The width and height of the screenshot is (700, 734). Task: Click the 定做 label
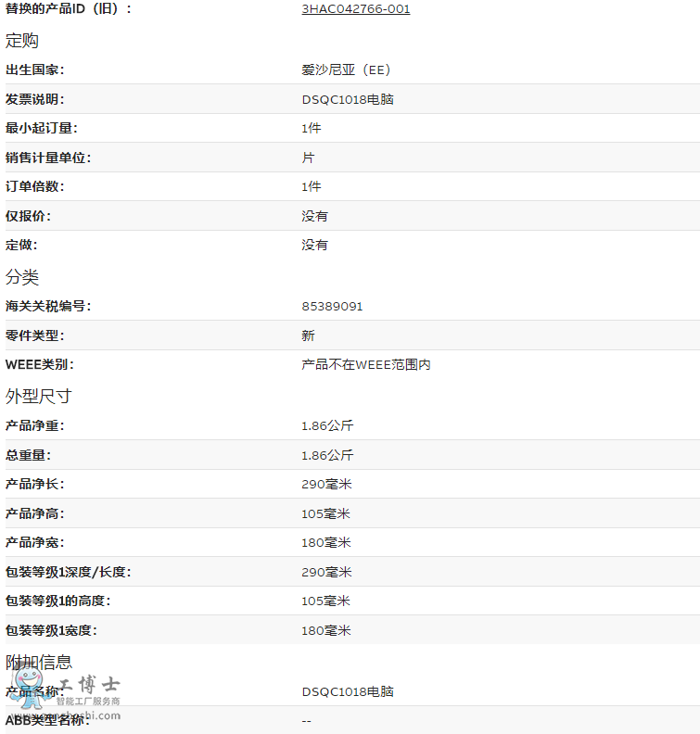tap(21, 245)
